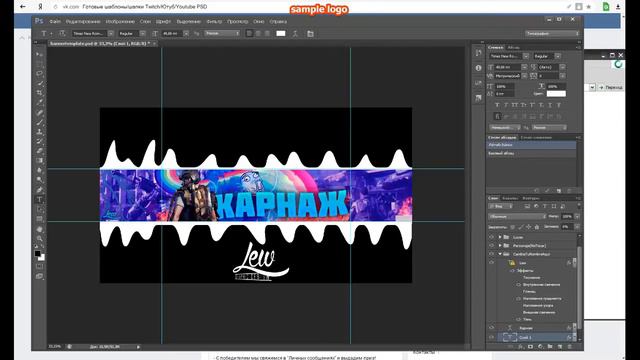Open the Файл menu
Screen dimensions: 640x360
click(x=55, y=21)
